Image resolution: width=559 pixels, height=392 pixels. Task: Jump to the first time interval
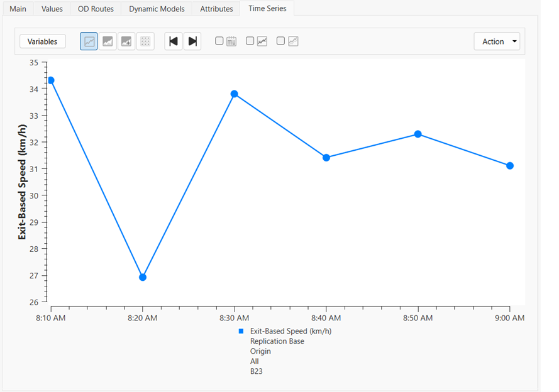pyautogui.click(x=174, y=41)
